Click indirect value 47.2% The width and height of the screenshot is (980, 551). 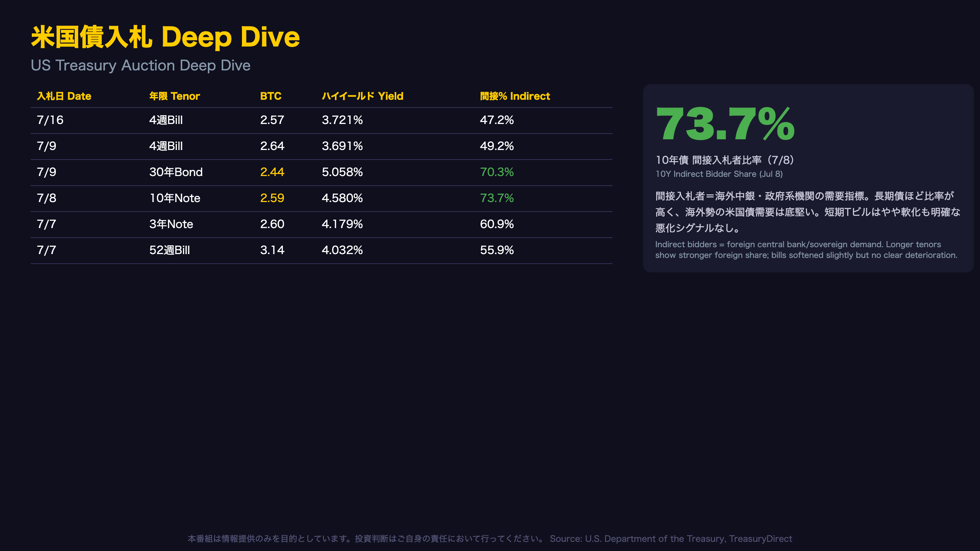point(497,120)
